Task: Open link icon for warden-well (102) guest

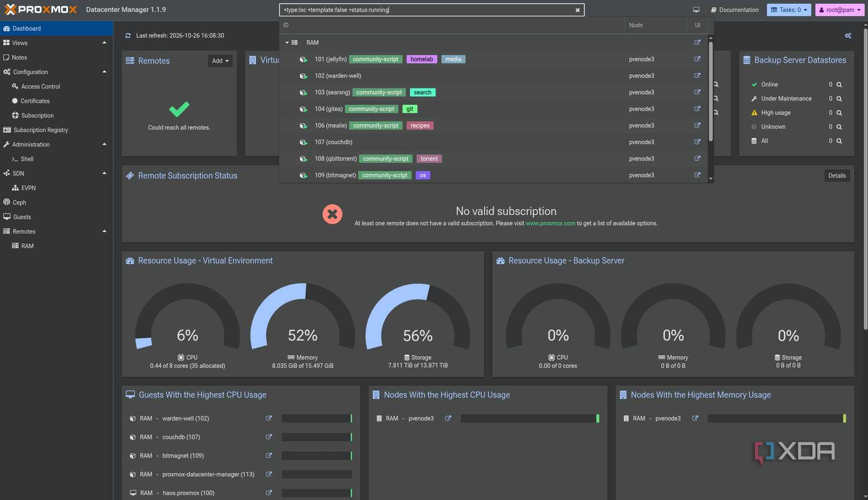Action: (x=269, y=418)
